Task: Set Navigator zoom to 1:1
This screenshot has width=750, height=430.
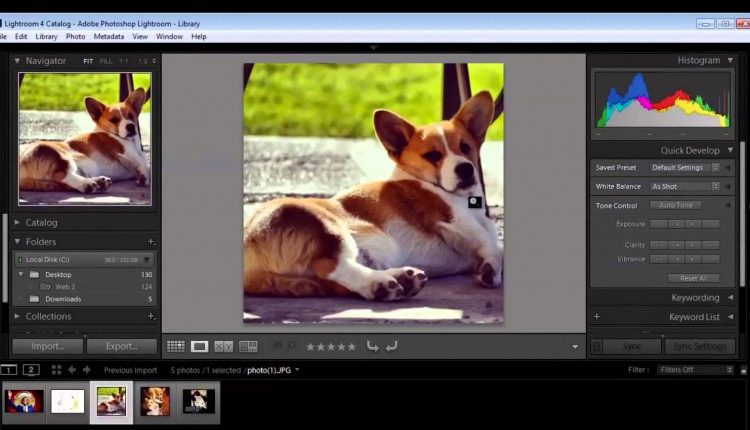Action: (124, 61)
